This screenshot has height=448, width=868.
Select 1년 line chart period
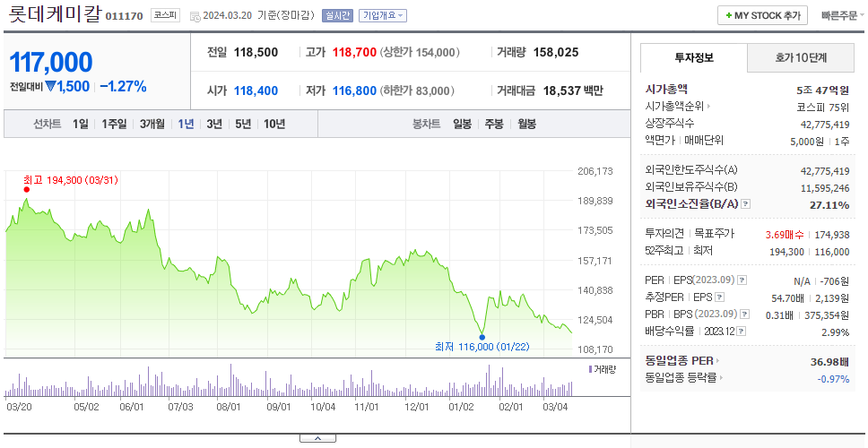coord(186,124)
